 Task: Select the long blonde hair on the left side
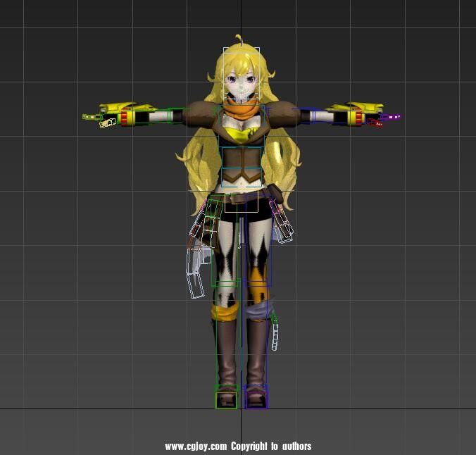(x=198, y=169)
